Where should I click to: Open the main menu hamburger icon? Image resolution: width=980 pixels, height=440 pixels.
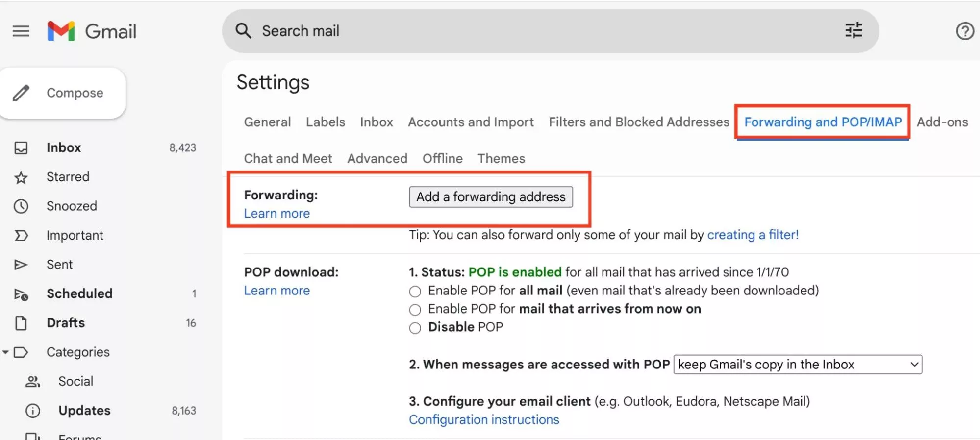point(21,31)
